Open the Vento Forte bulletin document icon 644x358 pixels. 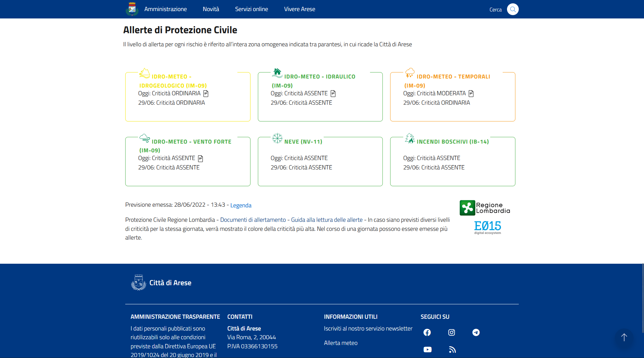click(200, 158)
